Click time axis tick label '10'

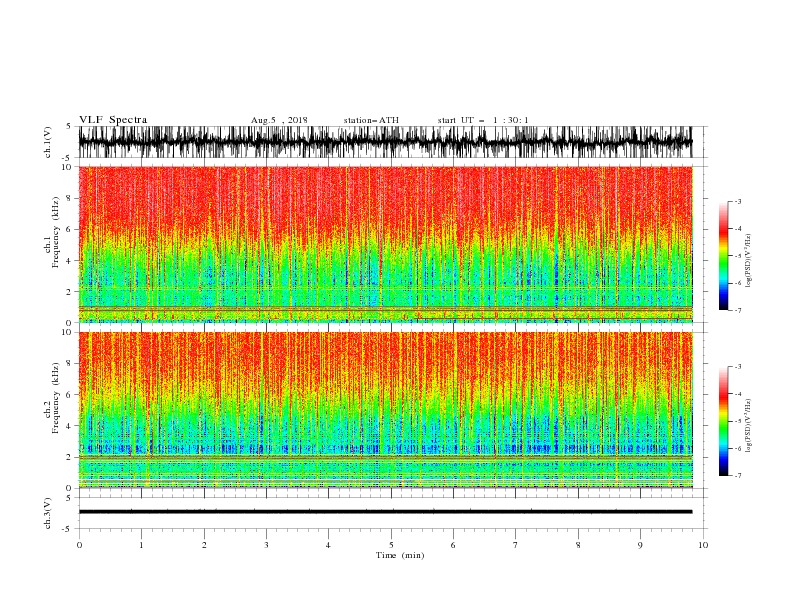pos(703,545)
